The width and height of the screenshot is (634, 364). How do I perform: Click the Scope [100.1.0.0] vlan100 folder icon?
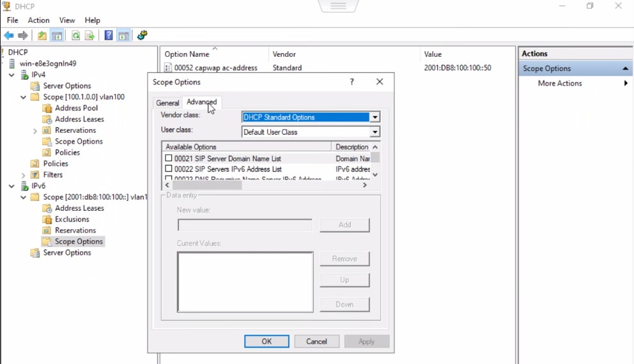[36, 97]
